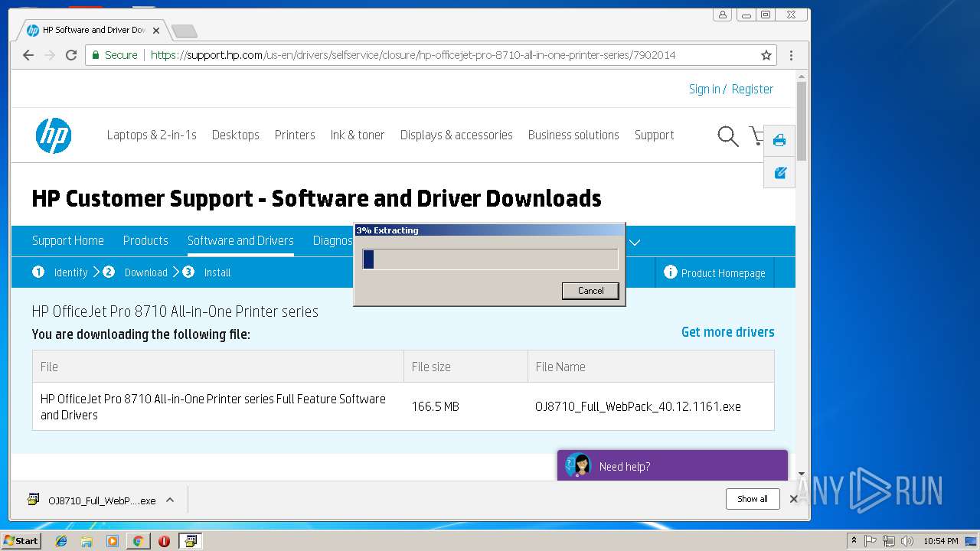Viewport: 980px width, 551px height.
Task: Go to Products tab
Action: [145, 240]
